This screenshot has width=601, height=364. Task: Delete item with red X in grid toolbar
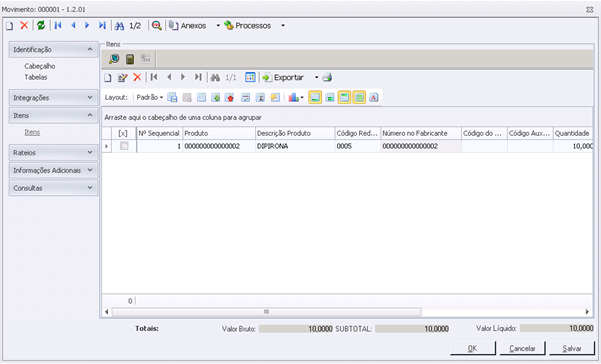137,78
